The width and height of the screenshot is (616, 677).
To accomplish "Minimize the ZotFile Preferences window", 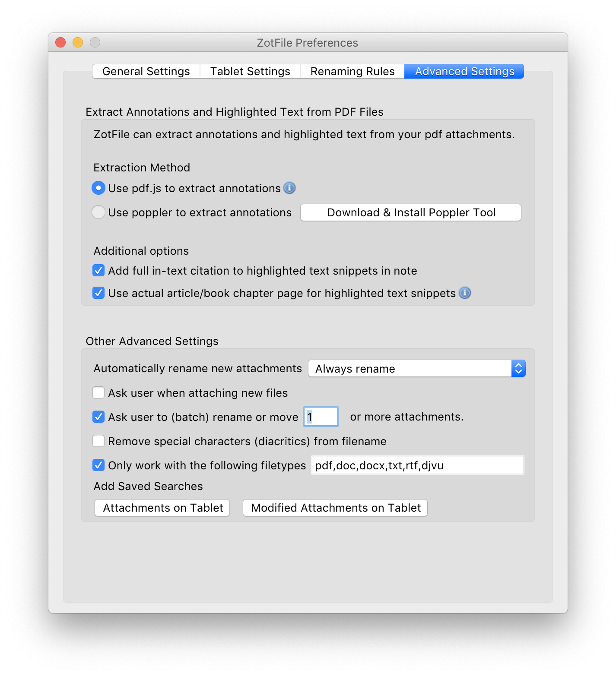I will 78,42.
